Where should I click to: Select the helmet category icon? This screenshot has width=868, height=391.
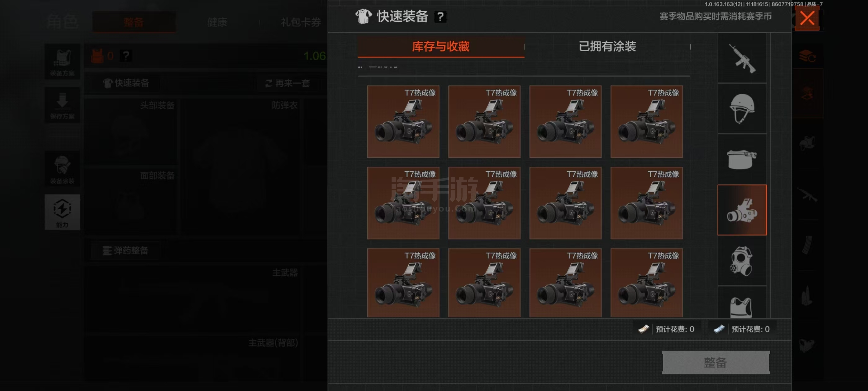point(742,109)
